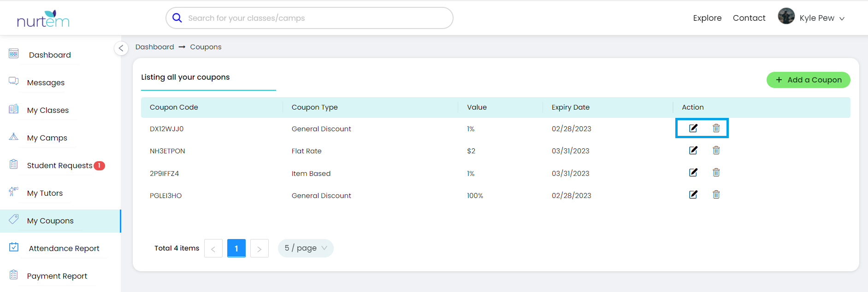Screen dimensions: 868x292
Task: Click the Add a Coupon button
Action: pyautogui.click(x=808, y=80)
